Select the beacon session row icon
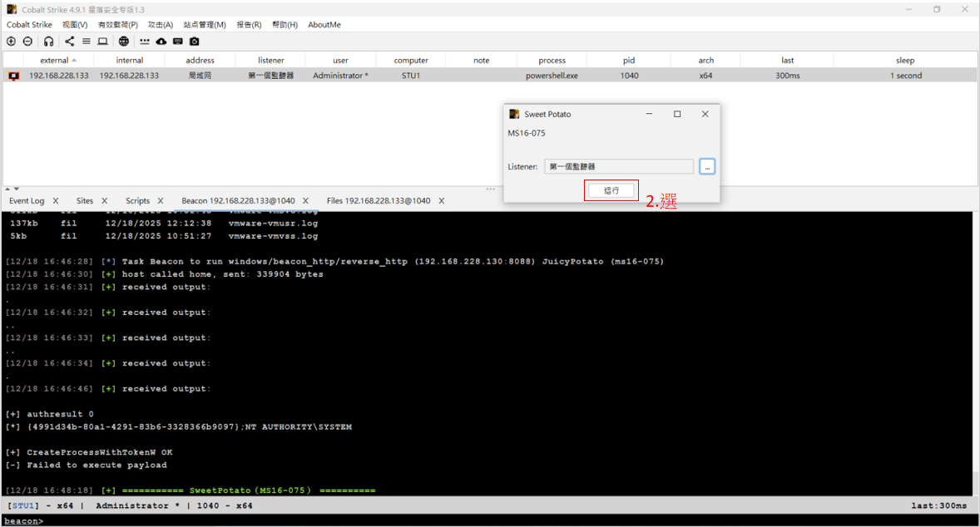The width and height of the screenshot is (980, 527). (14, 76)
